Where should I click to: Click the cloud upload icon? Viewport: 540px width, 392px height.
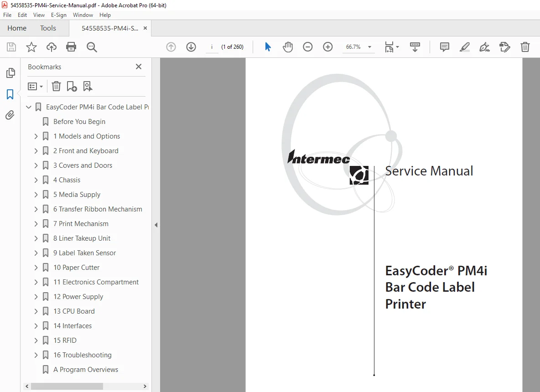coord(52,47)
